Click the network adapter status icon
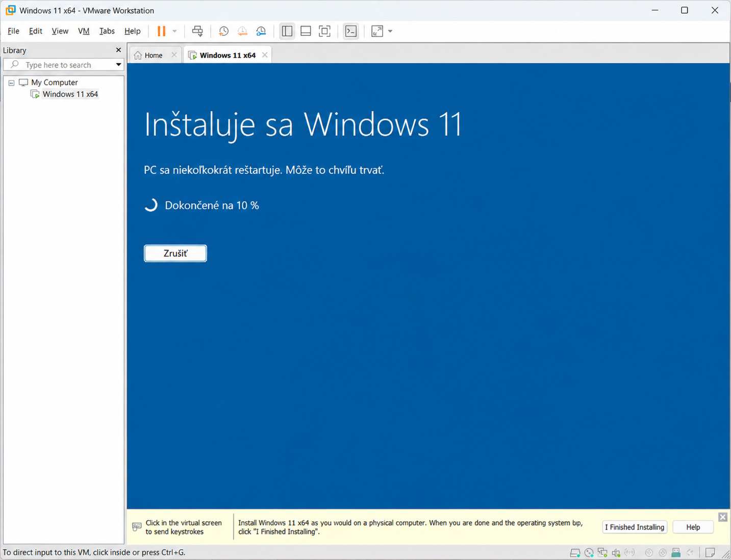This screenshot has width=731, height=560. [x=602, y=553]
